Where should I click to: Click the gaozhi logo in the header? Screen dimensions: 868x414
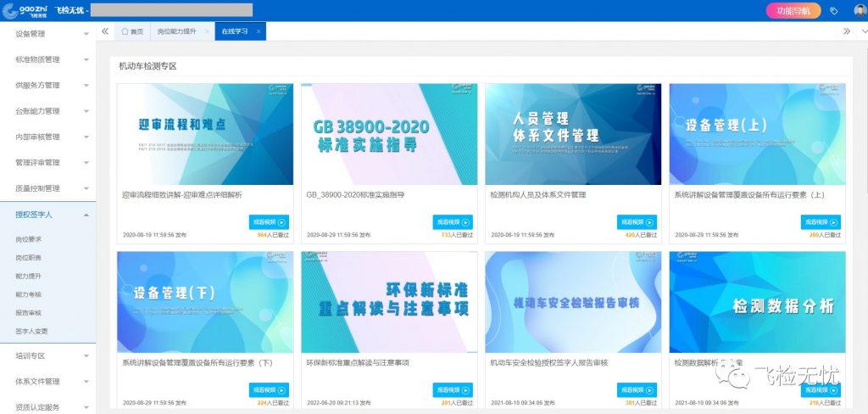coord(24,10)
